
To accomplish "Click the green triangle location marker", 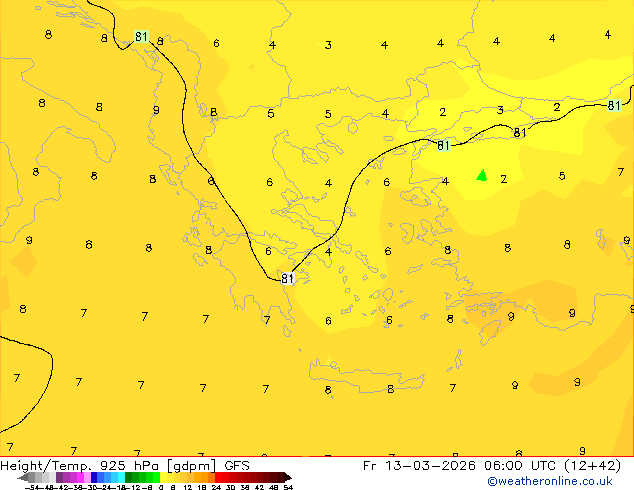I will pos(482,176).
